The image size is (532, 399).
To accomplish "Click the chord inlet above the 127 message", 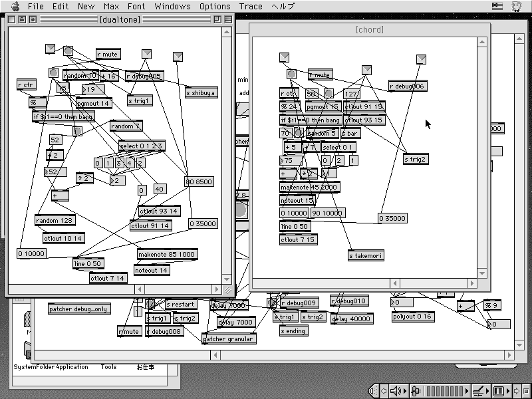I will (366, 70).
